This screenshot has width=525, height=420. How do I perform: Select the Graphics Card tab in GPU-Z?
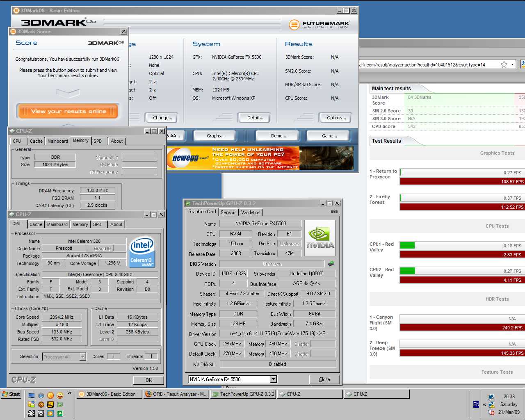(202, 212)
